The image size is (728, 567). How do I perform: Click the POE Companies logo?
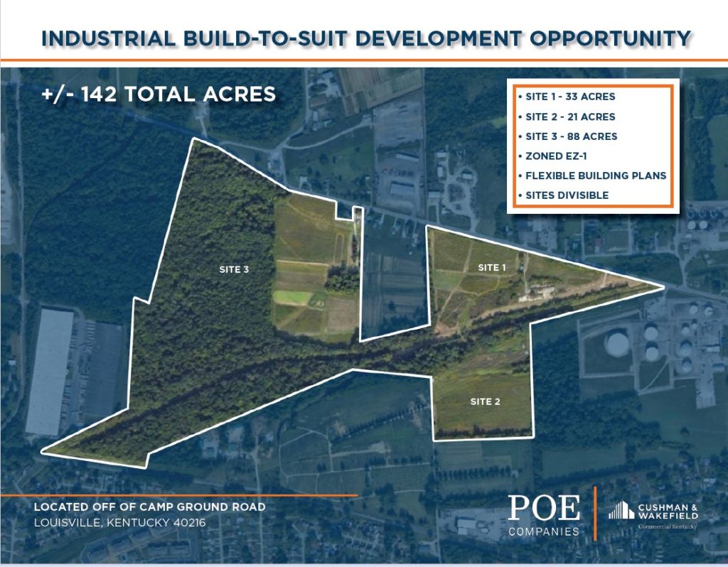[544, 516]
